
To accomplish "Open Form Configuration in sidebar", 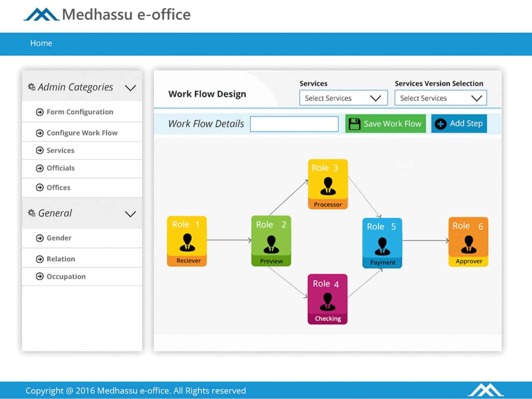I will tap(79, 112).
